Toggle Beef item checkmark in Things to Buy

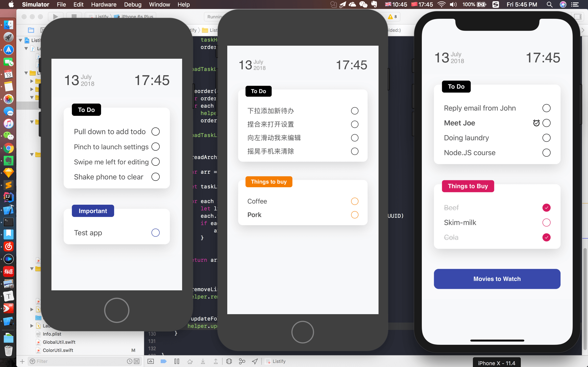pos(546,208)
